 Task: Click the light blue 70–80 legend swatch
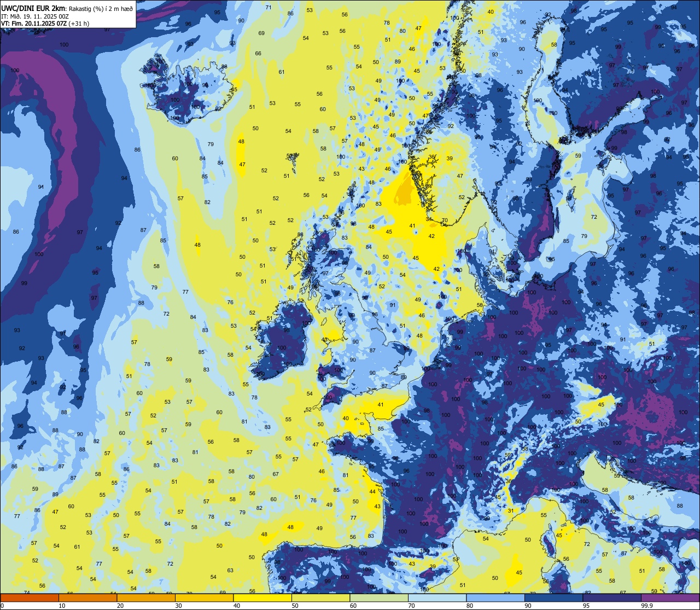(437, 597)
